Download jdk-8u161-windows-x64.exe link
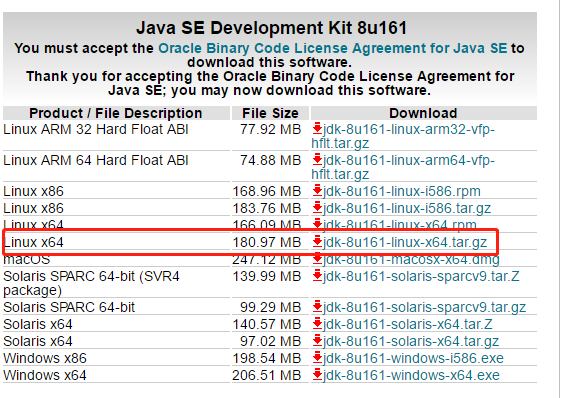 tap(411, 375)
